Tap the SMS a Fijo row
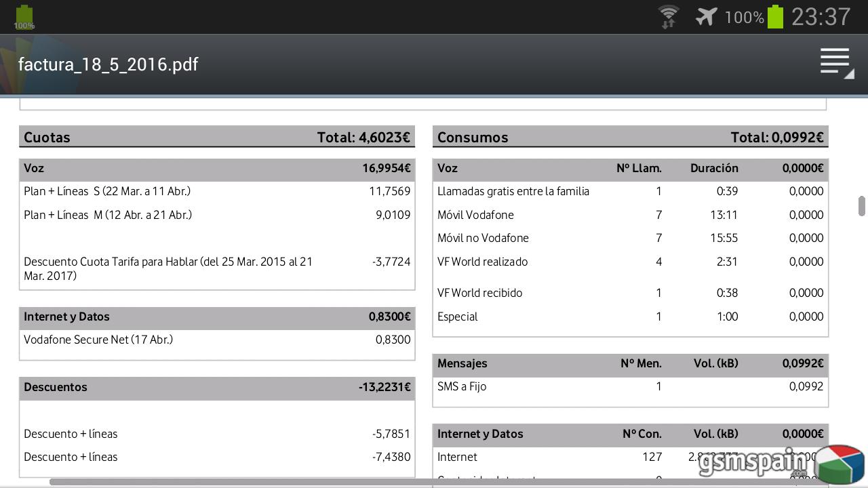The height and width of the screenshot is (488, 868). (631, 386)
